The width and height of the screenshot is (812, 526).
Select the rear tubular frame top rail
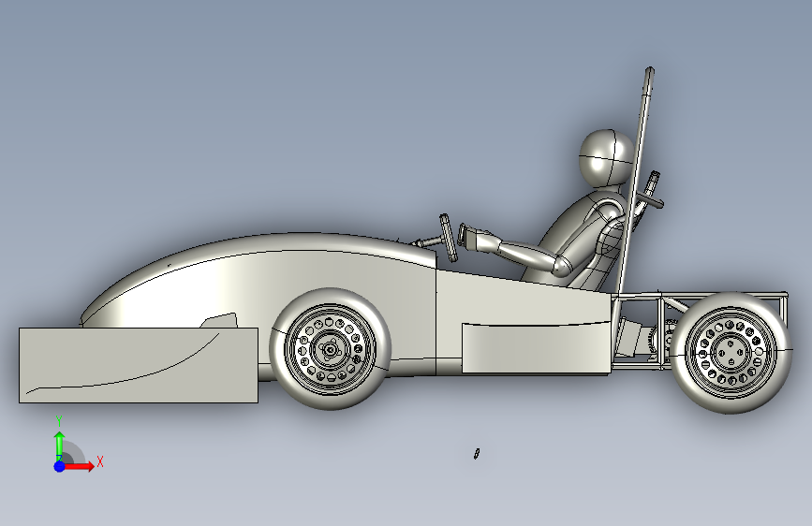[x=699, y=295]
